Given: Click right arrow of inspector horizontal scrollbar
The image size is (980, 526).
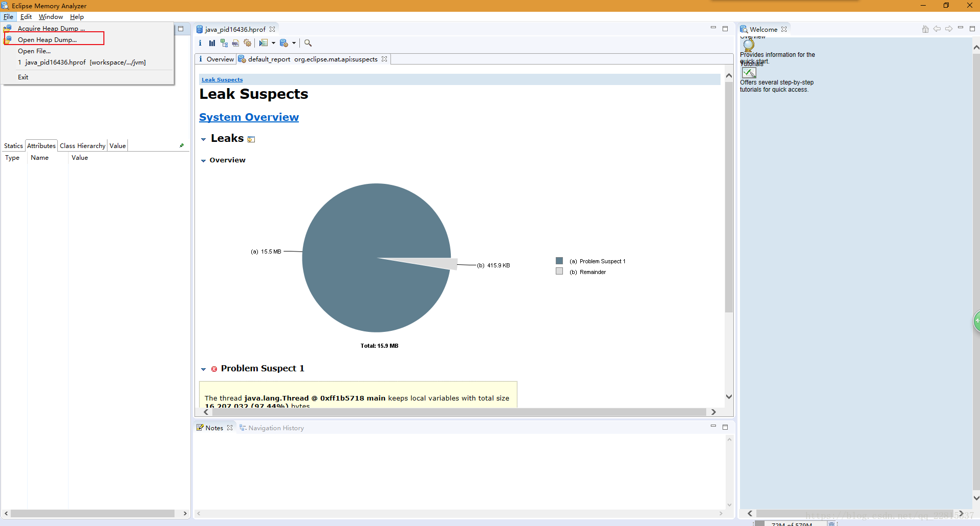Looking at the screenshot, I should click(185, 513).
